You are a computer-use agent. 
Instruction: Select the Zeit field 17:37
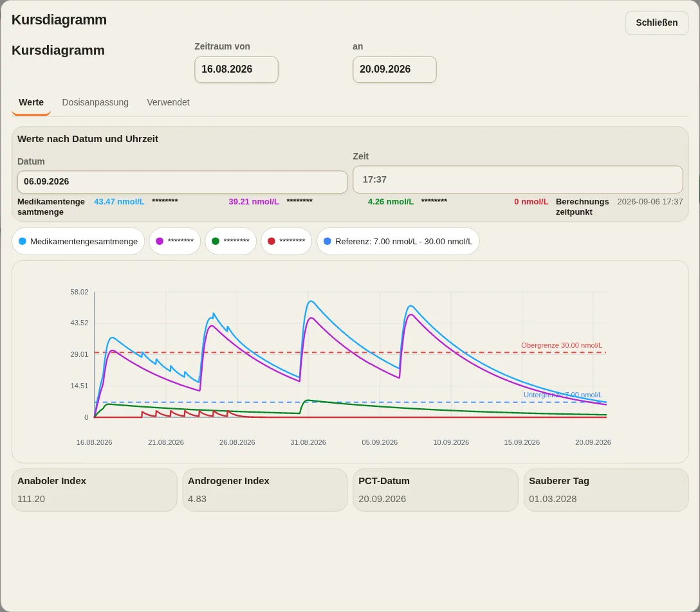(x=517, y=180)
